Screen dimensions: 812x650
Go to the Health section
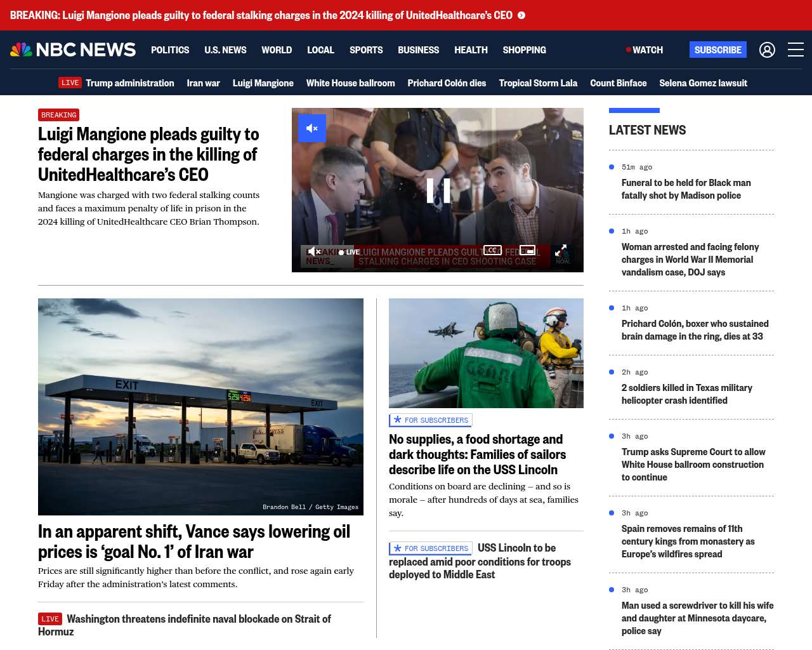point(471,50)
